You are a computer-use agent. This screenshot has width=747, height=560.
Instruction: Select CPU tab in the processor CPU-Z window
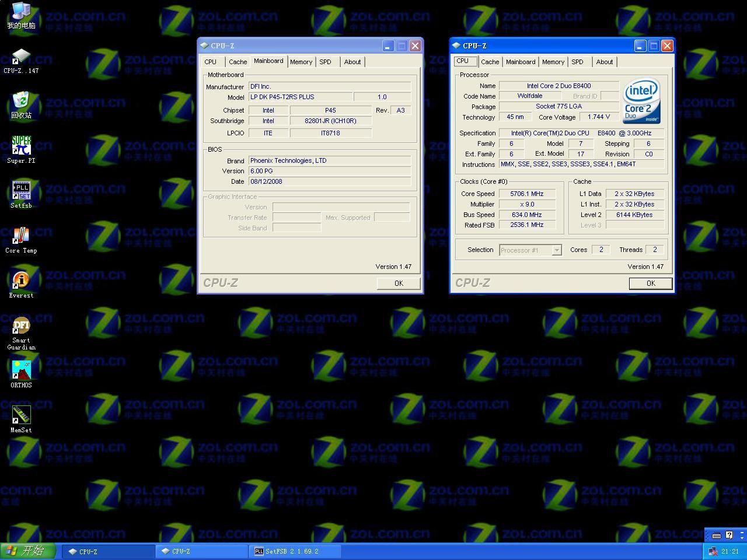[466, 61]
